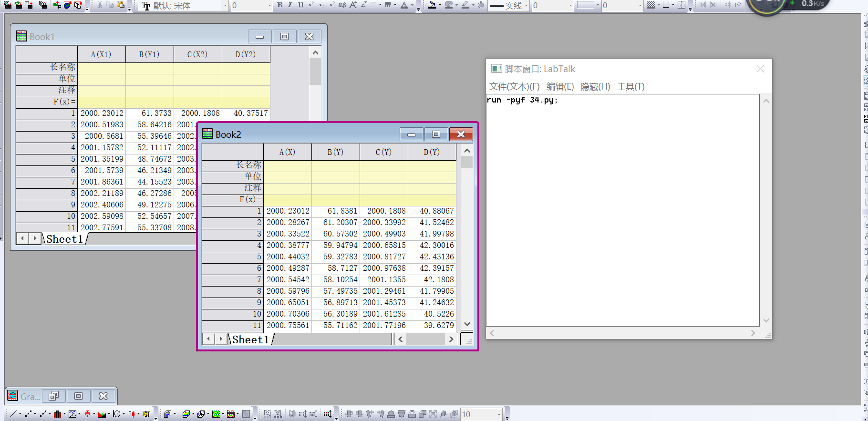Screen dimensions: 868x421
Task: Select the box chart plot icon
Action: [87, 414]
